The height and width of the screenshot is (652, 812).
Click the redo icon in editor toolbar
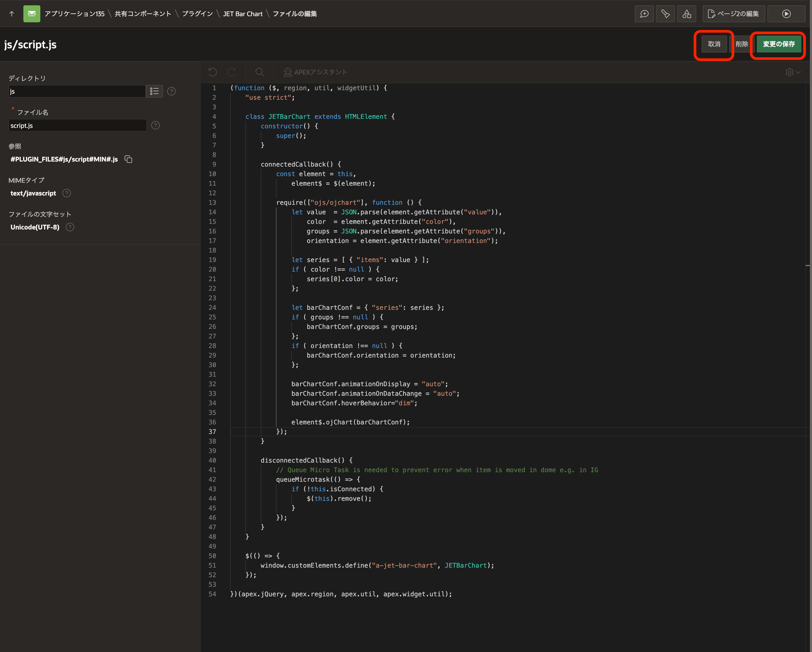click(232, 72)
